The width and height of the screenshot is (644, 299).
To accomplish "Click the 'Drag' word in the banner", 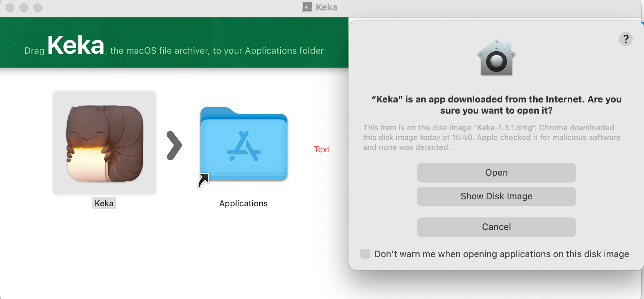I will coord(34,51).
